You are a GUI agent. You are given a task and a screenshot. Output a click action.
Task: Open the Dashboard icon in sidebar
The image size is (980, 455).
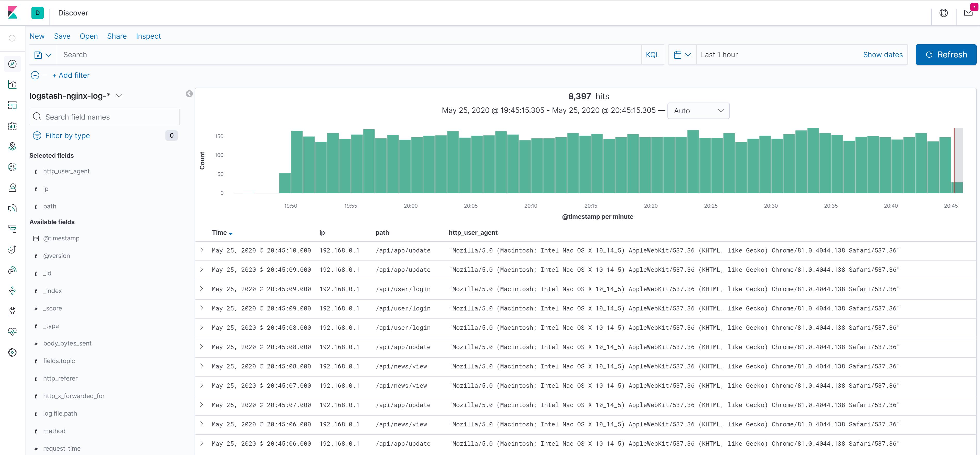pos(12,105)
